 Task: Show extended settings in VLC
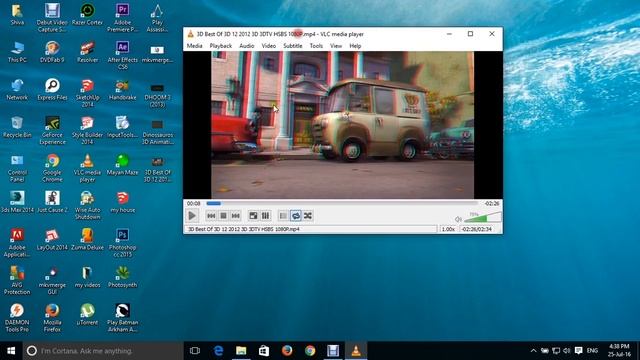point(265,216)
